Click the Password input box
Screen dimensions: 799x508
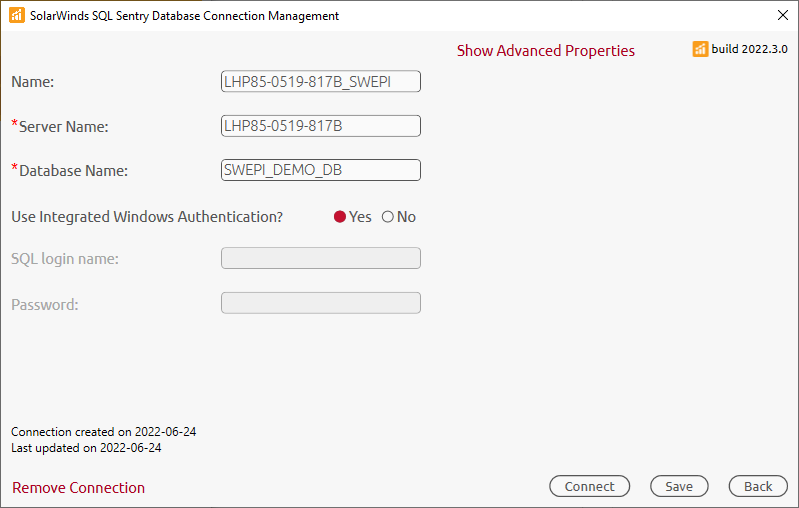320,303
